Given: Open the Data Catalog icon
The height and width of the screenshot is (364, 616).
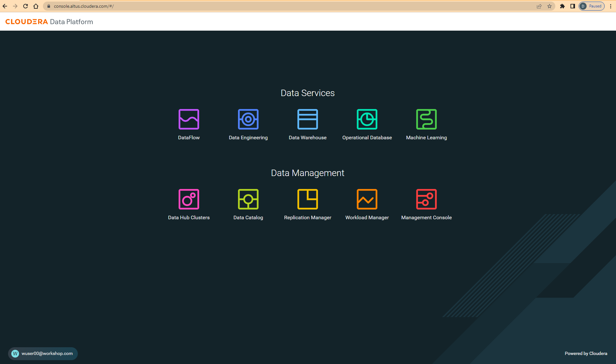Looking at the screenshot, I should (248, 199).
